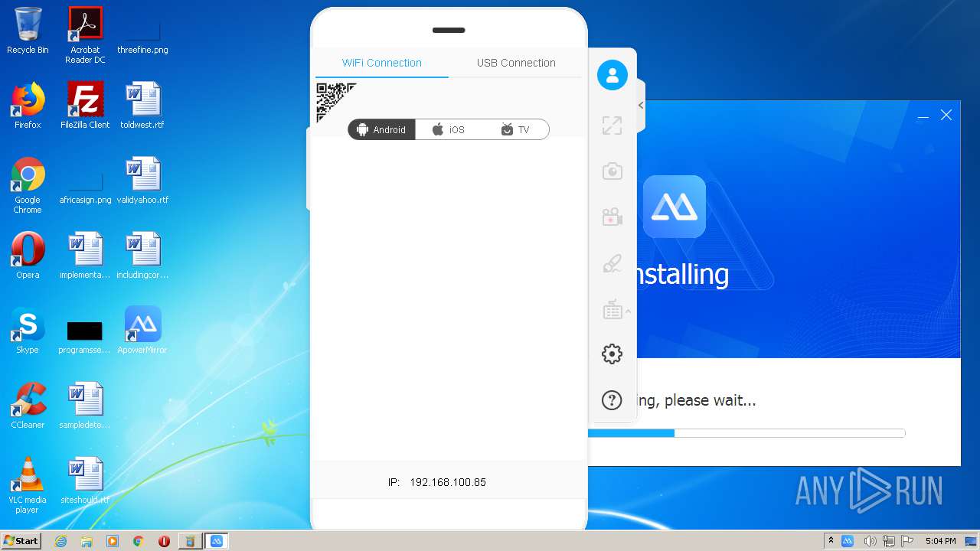
Task: Select the Android device option
Action: point(382,129)
